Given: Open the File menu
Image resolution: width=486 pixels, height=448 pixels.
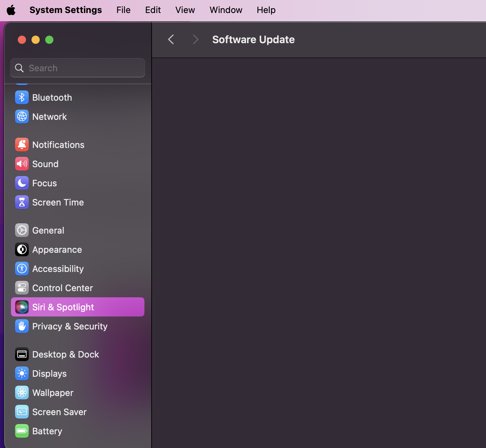Looking at the screenshot, I should tap(123, 10).
